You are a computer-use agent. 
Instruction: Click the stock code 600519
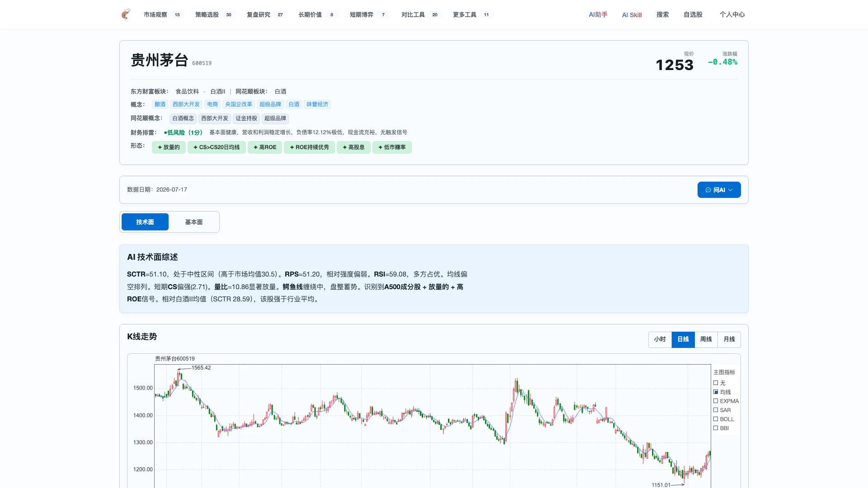click(202, 63)
